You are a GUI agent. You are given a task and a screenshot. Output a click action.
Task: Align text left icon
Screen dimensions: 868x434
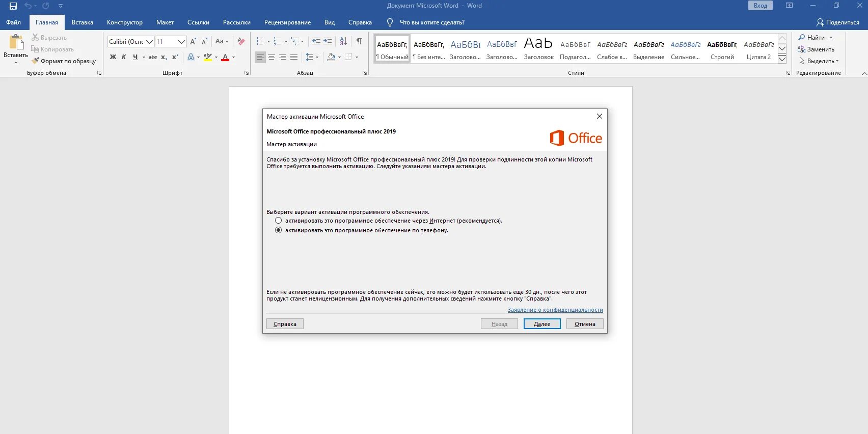pyautogui.click(x=260, y=57)
